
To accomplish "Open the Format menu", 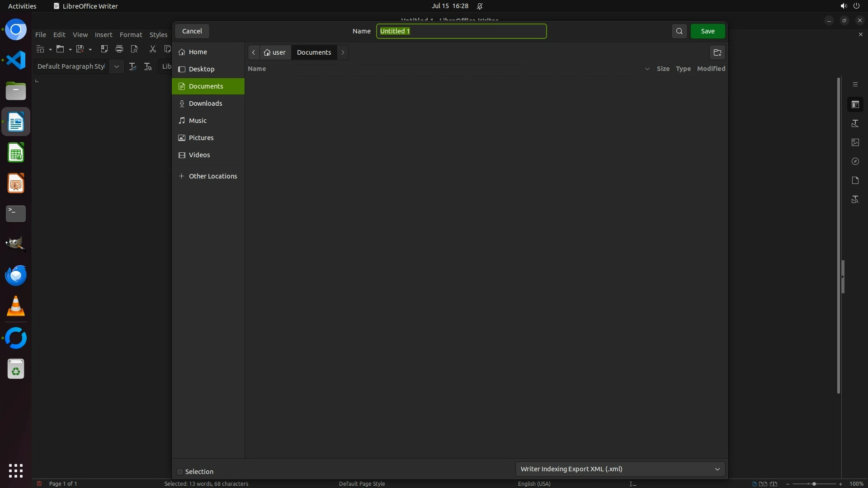I will pos(131,35).
